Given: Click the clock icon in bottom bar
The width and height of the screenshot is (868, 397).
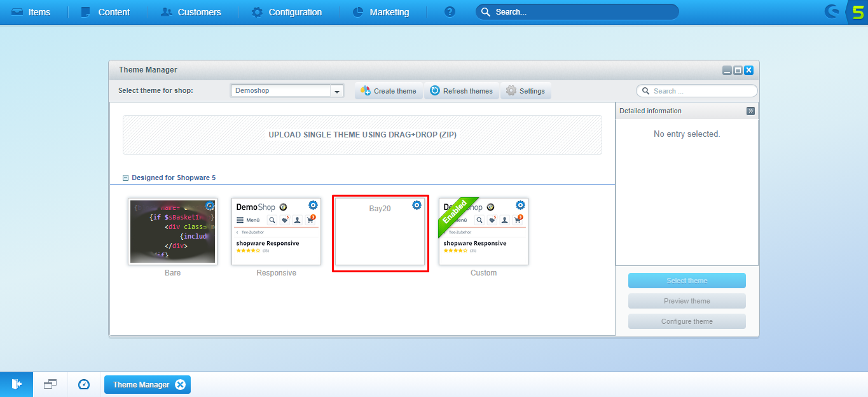Looking at the screenshot, I should pyautogui.click(x=83, y=384).
